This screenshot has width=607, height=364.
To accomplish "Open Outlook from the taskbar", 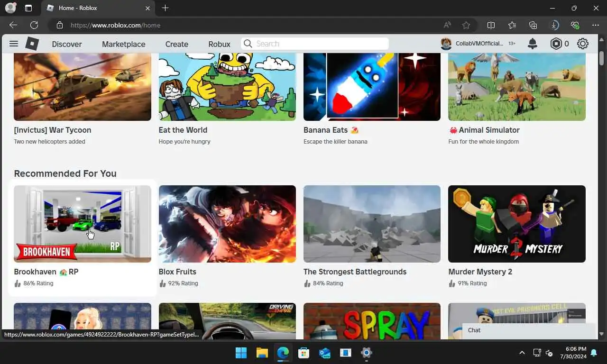I will tap(324, 353).
